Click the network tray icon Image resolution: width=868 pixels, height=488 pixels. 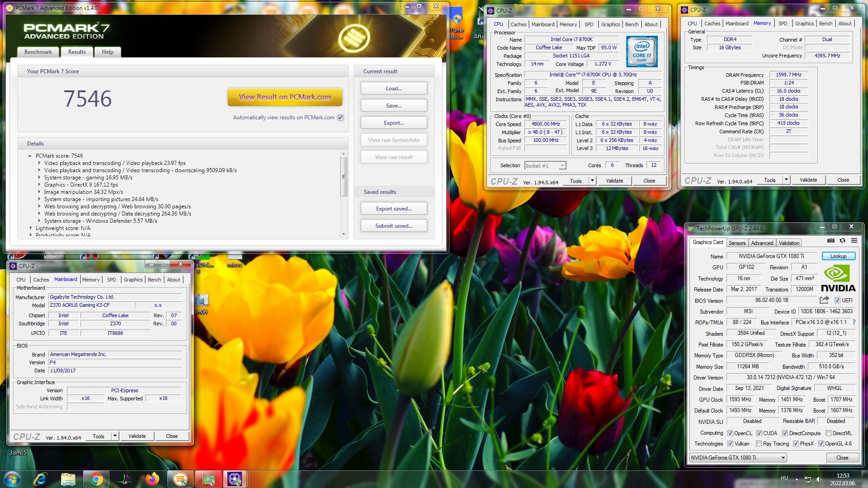(808, 479)
